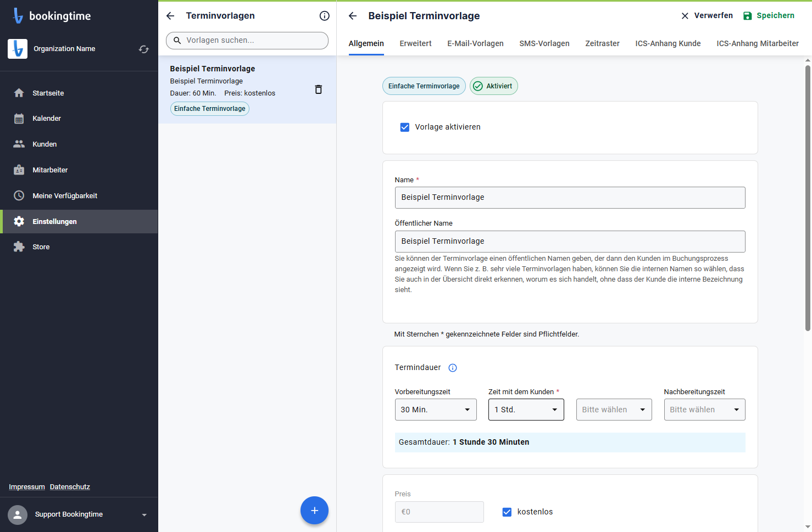Viewport: 812px width, 532px height.
Task: Open the minutes Bitte wählen dropdown next to 1 Std.
Action: (x=614, y=410)
